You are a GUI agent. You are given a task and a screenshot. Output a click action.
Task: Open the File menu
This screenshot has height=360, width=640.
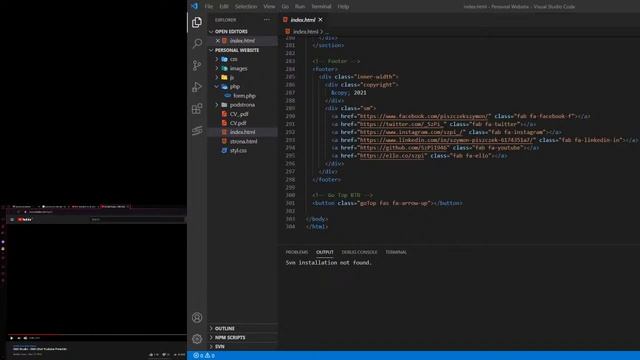point(209,7)
